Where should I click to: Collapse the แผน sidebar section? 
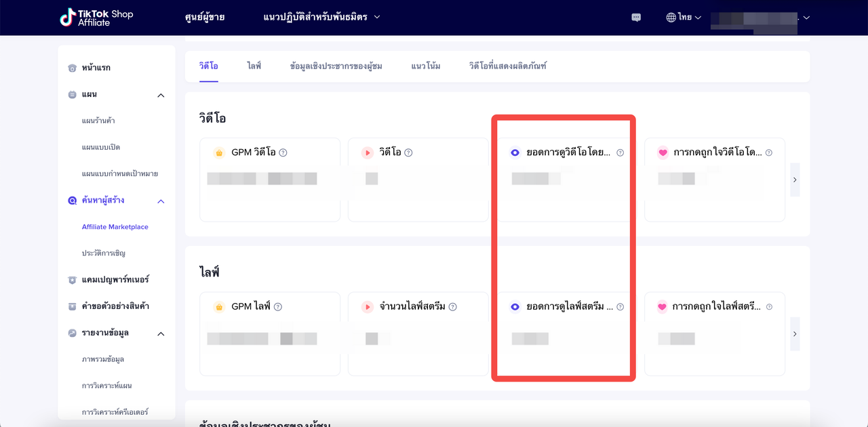coord(161,95)
